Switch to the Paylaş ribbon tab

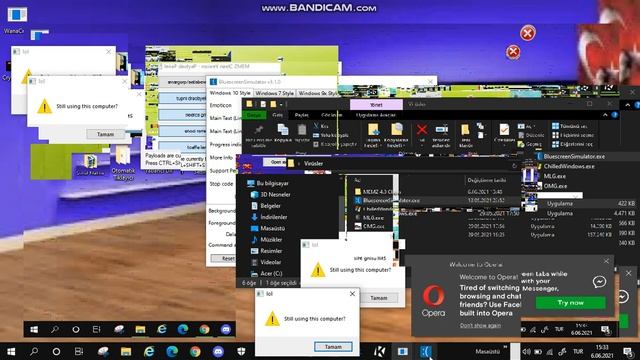tap(302, 115)
